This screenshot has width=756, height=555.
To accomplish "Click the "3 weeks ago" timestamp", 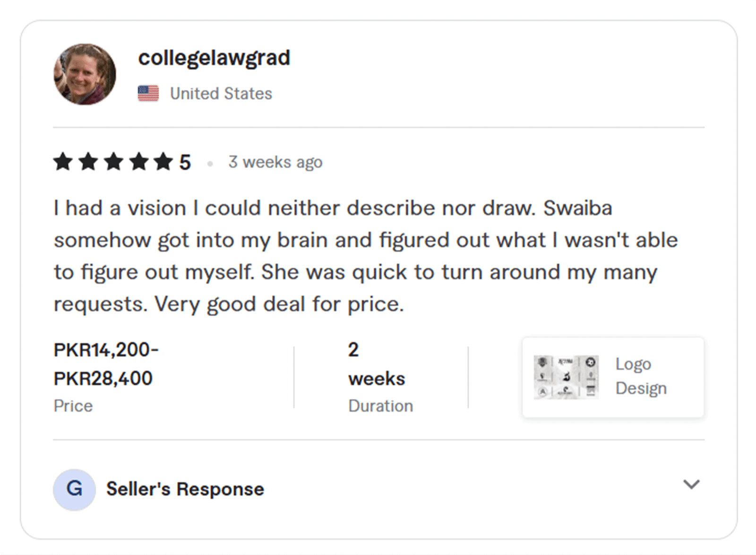I will click(275, 162).
